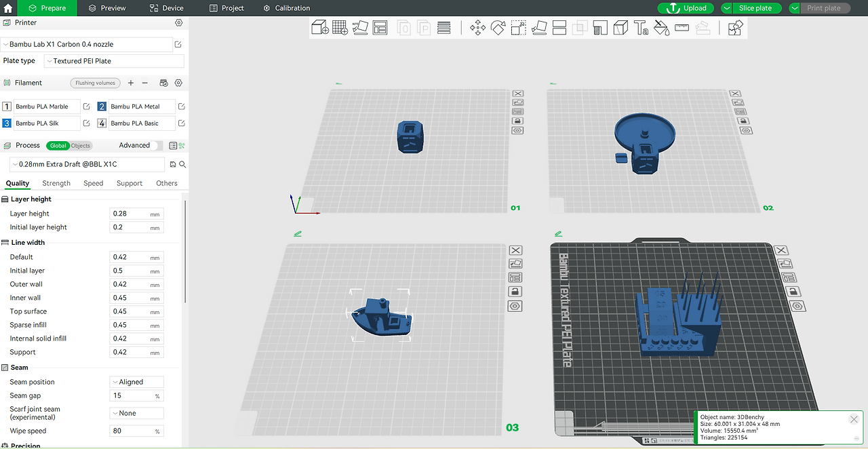Edit the Bambu PLA Basic filament preset

[x=182, y=123]
